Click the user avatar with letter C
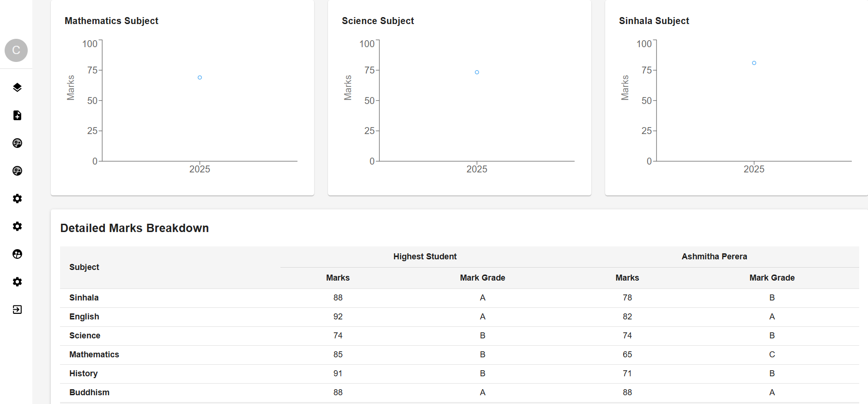The image size is (868, 404). (16, 50)
